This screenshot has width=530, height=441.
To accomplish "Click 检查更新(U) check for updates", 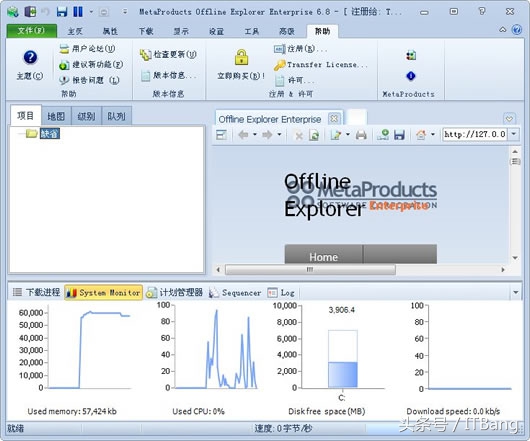I will tap(168, 54).
